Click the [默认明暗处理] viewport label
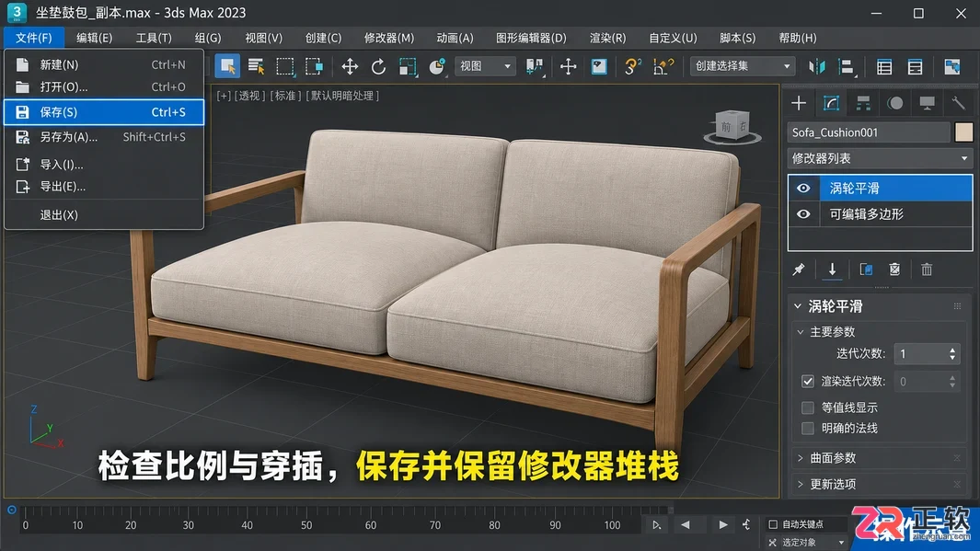The height and width of the screenshot is (551, 980). (342, 96)
